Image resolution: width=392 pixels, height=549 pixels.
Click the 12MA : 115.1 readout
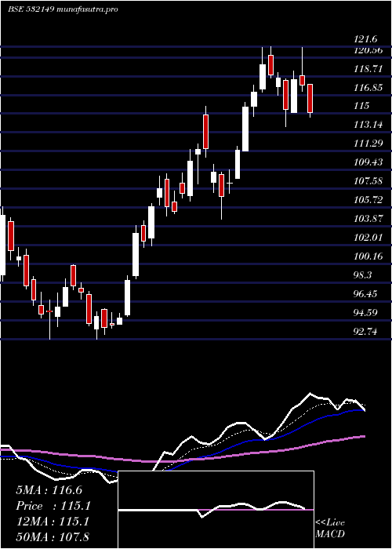(x=53, y=522)
